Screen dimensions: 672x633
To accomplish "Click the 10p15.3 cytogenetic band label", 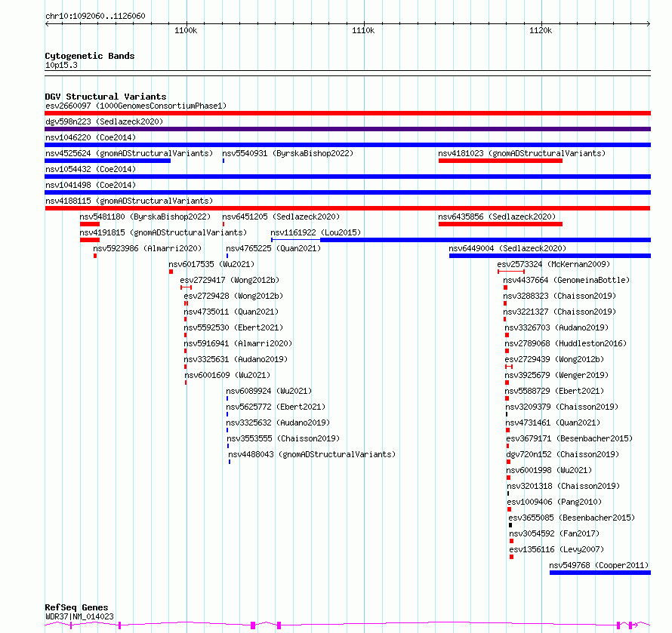I will click(x=61, y=65).
